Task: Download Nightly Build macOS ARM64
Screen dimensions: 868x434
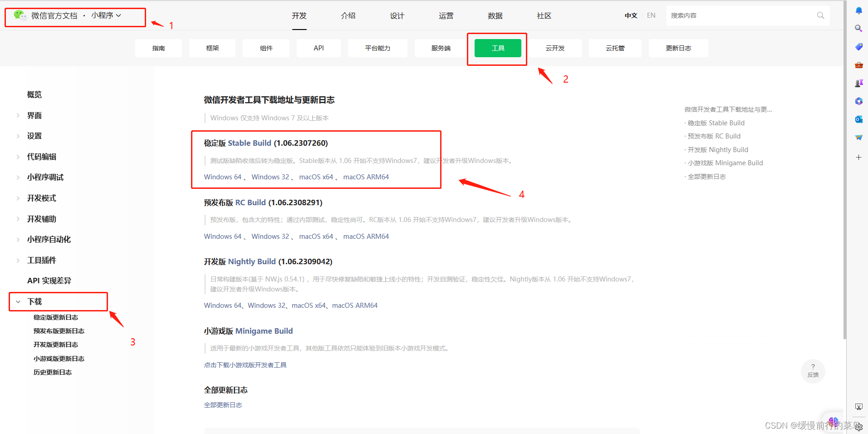Action: click(x=355, y=306)
